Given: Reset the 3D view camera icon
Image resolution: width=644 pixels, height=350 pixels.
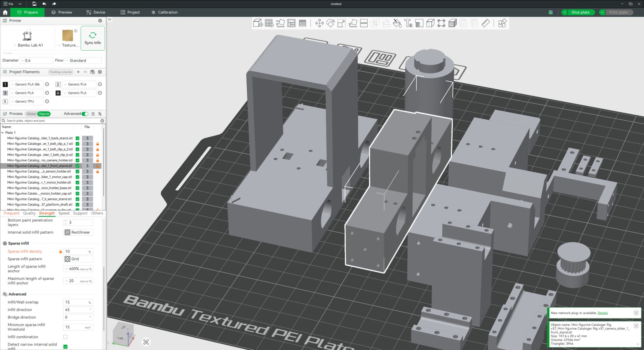Looking at the screenshot, I should click(x=146, y=342).
